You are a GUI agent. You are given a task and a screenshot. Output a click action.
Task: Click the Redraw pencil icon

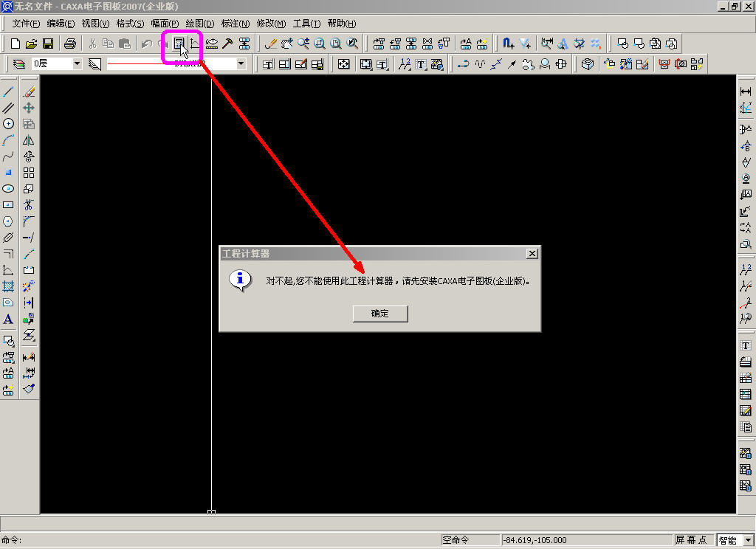point(270,44)
